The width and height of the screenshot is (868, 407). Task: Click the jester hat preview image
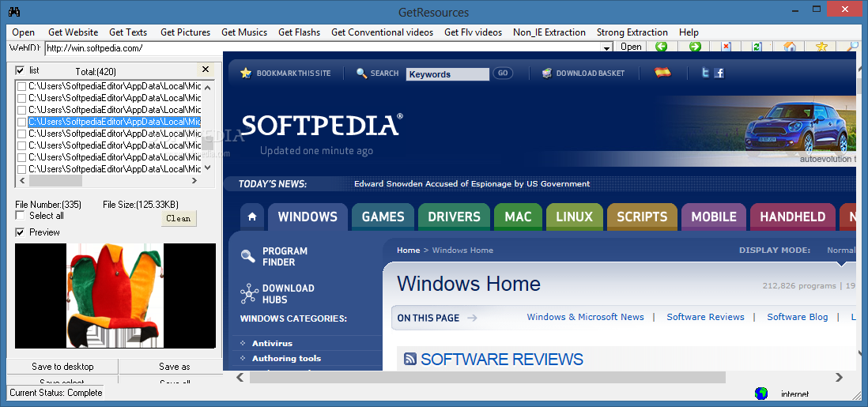[115, 296]
